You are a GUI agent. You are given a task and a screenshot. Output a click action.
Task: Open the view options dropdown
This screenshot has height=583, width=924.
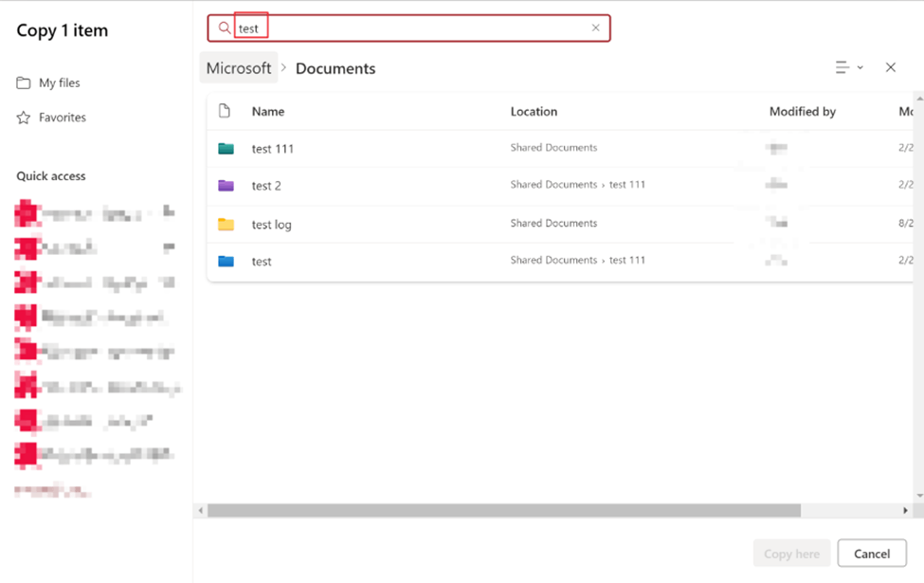849,67
